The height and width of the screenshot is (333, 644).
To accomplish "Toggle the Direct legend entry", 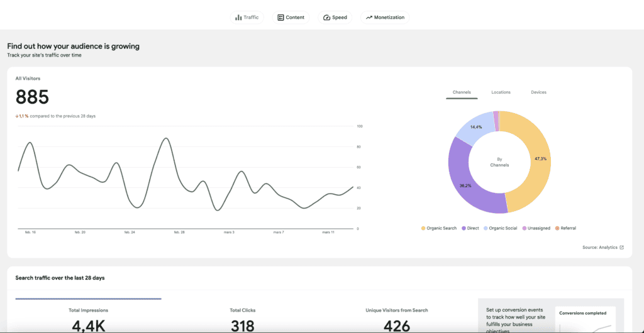I will pyautogui.click(x=470, y=228).
